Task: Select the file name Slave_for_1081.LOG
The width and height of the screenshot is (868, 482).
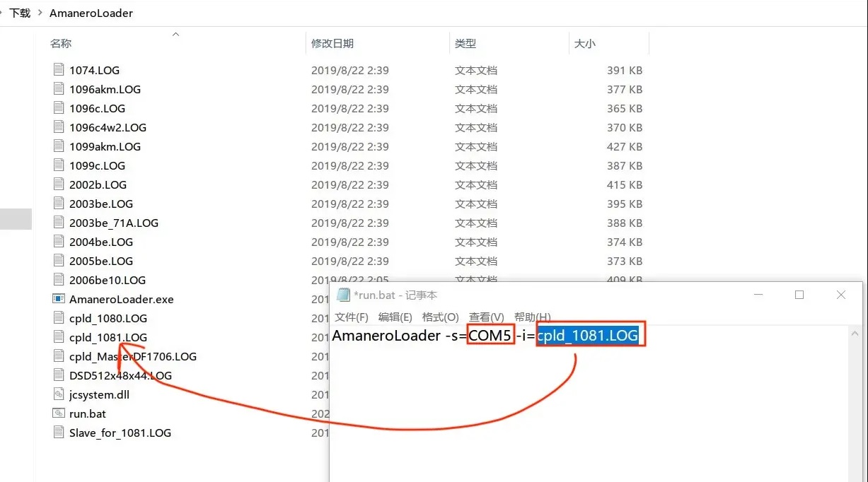Action: 120,433
